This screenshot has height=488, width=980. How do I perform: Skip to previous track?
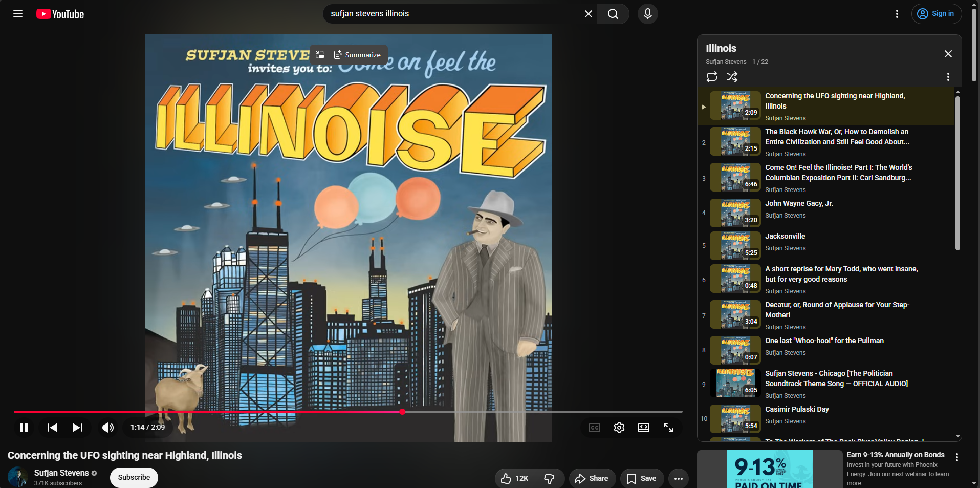point(53,428)
